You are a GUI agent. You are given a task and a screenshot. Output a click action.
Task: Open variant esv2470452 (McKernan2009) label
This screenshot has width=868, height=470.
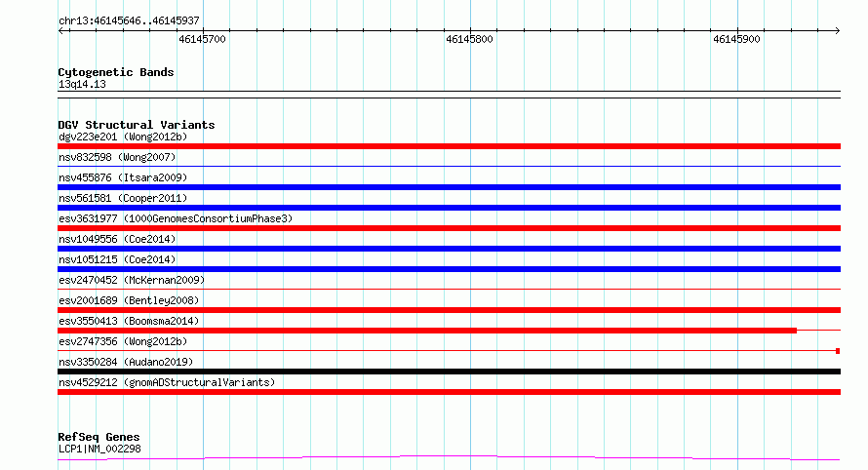[x=132, y=280]
